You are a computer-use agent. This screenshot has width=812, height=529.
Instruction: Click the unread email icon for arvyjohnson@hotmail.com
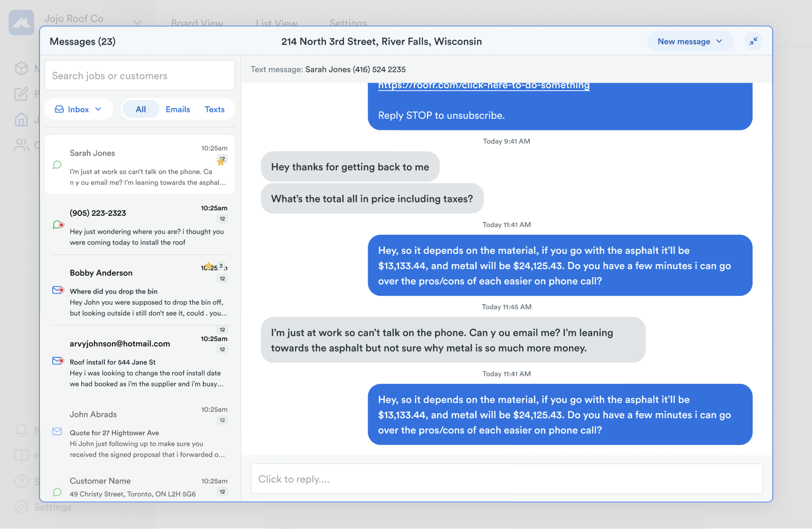click(x=58, y=361)
